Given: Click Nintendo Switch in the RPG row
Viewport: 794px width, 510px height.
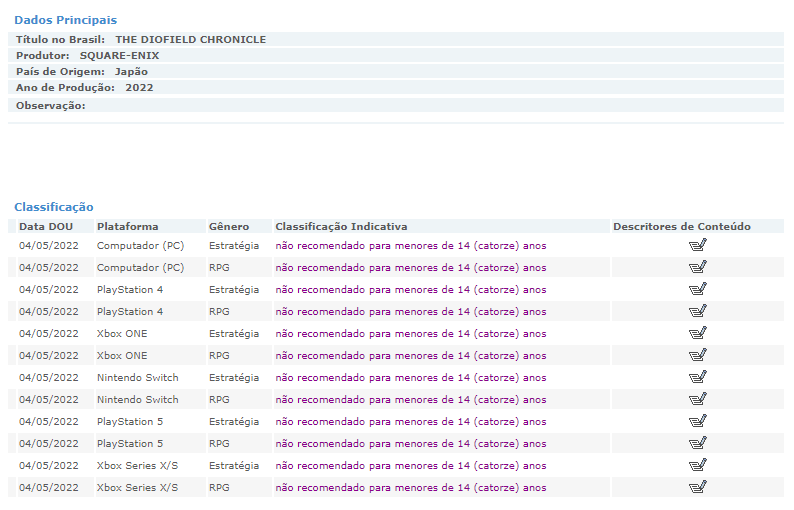Looking at the screenshot, I should coord(138,400).
